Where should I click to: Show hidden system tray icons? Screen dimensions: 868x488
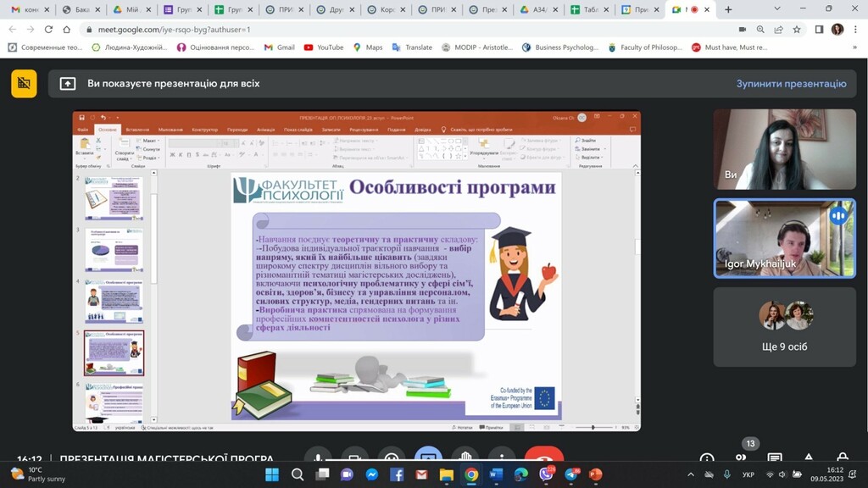tap(690, 474)
